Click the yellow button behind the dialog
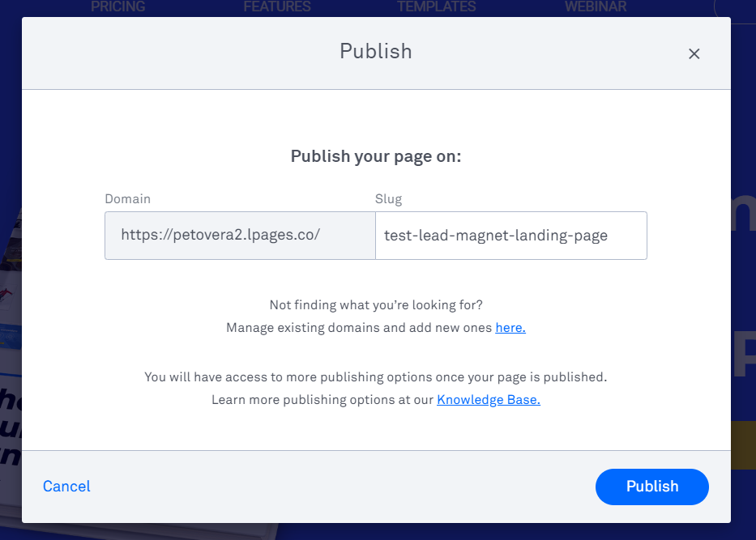Viewport: 756px width, 540px height. (x=743, y=445)
